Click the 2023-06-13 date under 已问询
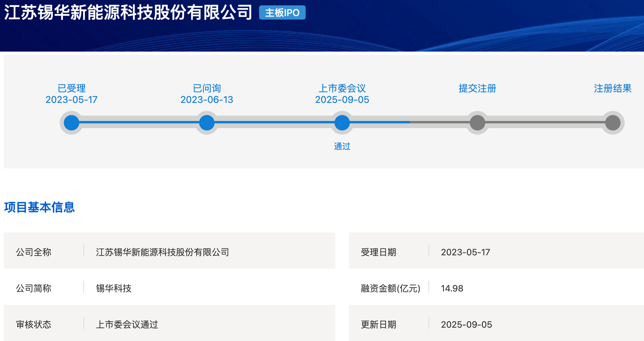Screen dimensions: 644x341 [x=207, y=100]
